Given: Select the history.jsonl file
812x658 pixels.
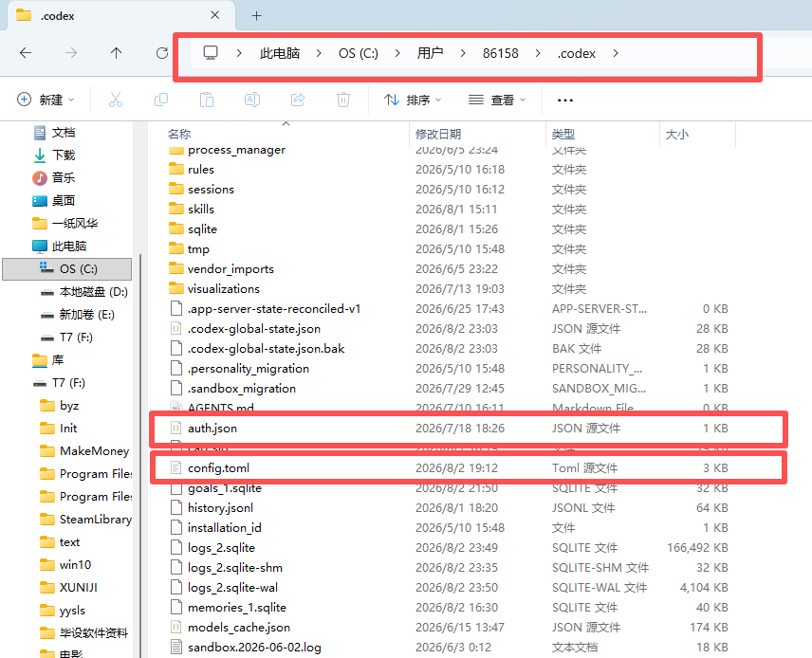Looking at the screenshot, I should pyautogui.click(x=220, y=507).
